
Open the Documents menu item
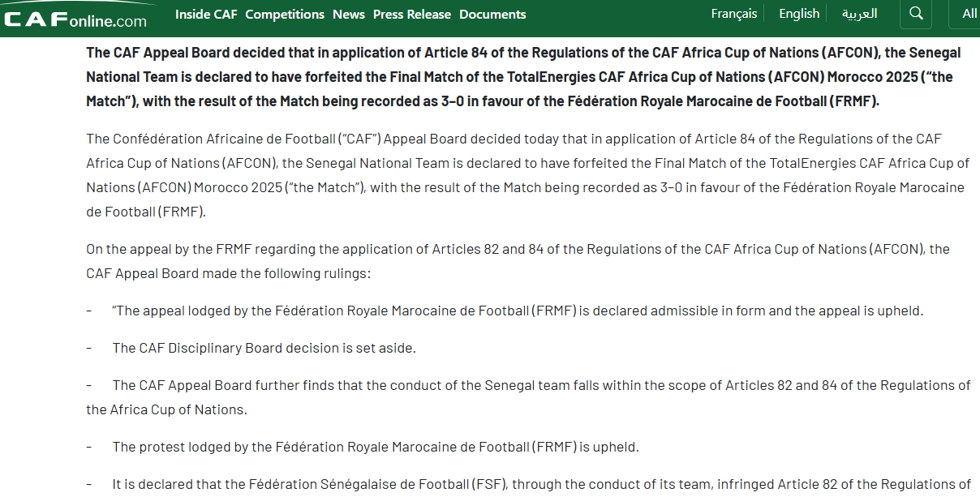[x=492, y=15]
